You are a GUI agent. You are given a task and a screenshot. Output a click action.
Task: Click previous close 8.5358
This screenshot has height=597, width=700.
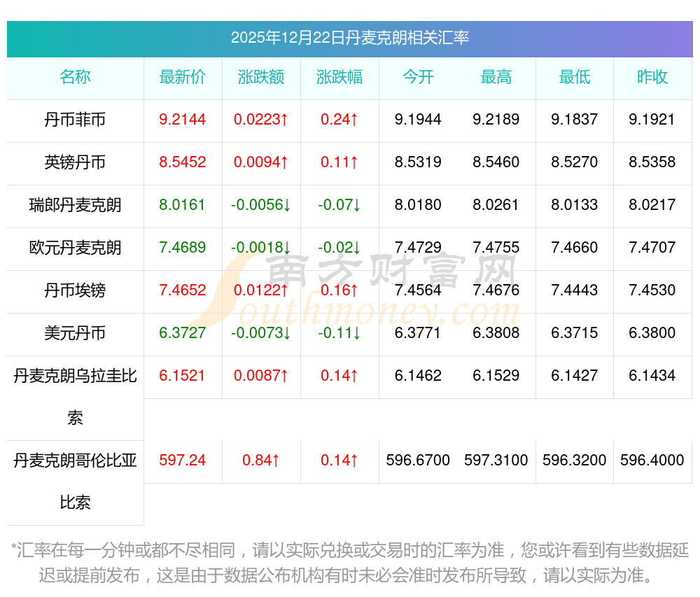pos(652,162)
